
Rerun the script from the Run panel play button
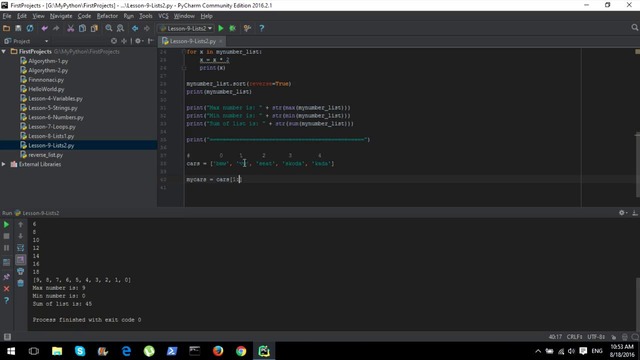6,224
